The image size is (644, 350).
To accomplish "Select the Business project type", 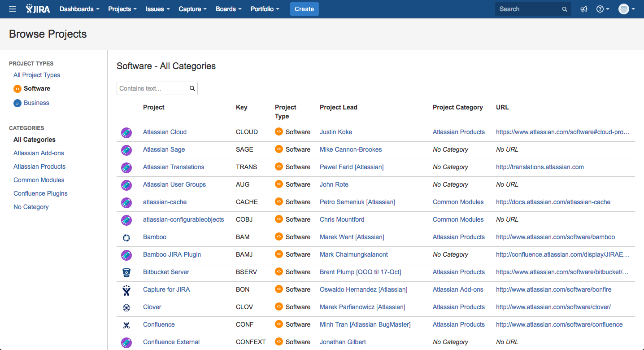I will pos(36,103).
